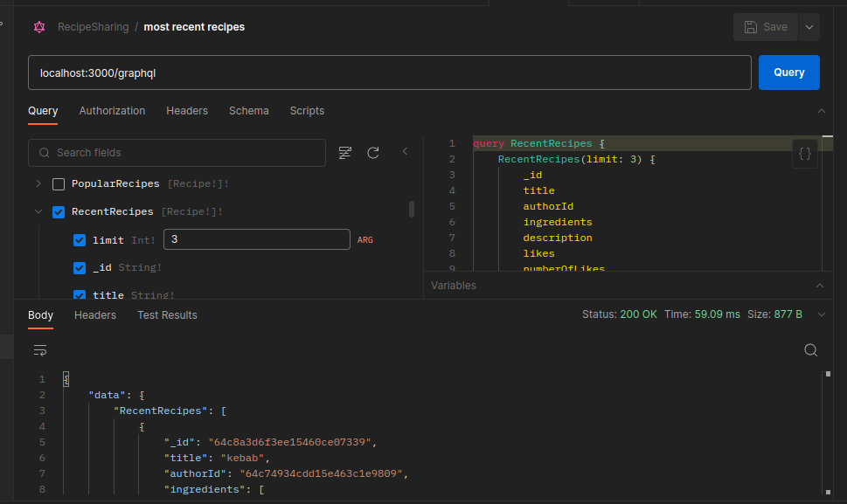Click the "_id" value in response body
This screenshot has height=504, width=847.
tap(289, 442)
